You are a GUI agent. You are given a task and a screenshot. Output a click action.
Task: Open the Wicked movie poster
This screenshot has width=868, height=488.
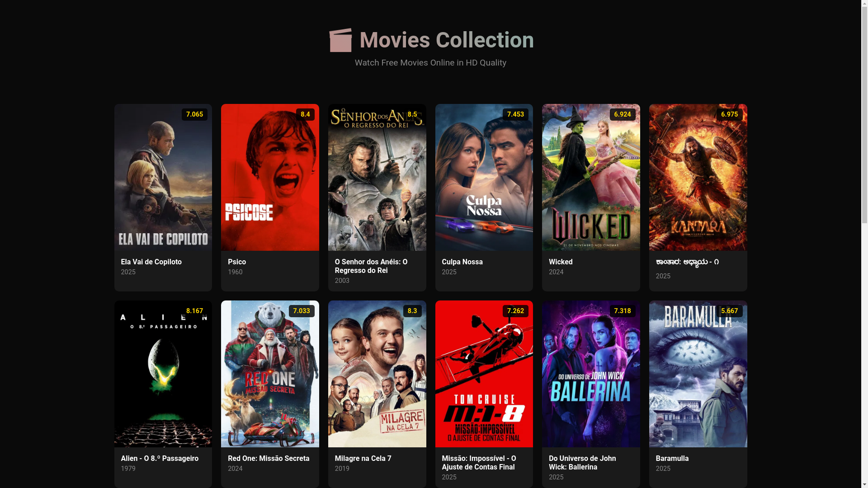pos(591,177)
